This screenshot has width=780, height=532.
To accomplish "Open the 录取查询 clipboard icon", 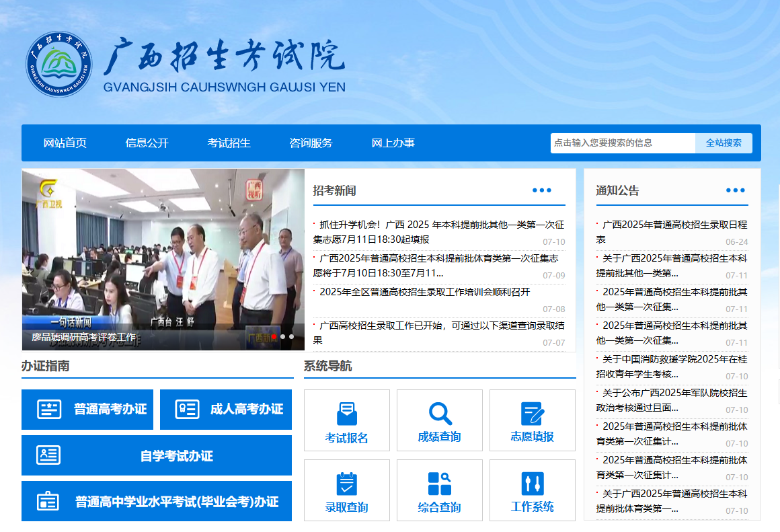I will (x=346, y=483).
